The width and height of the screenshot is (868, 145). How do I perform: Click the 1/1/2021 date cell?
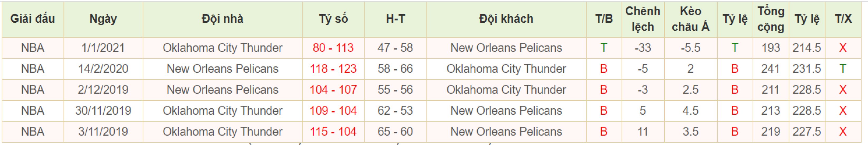(x=103, y=48)
